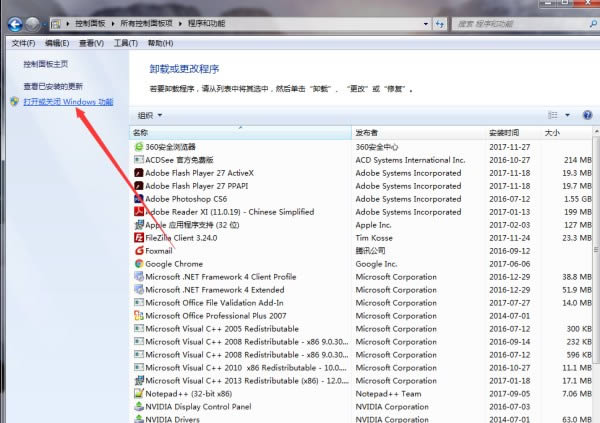Image resolution: width=600 pixels, height=423 pixels.
Task: Click the control panel icon in address bar
Action: 56,24
